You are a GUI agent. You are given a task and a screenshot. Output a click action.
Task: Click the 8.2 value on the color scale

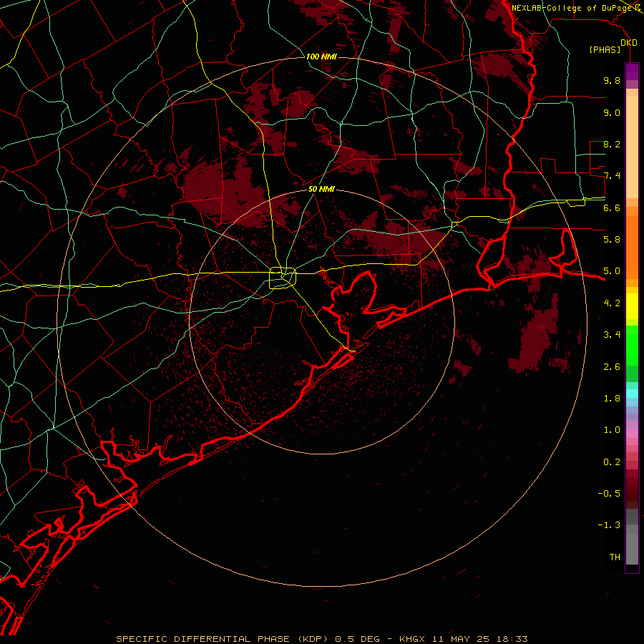pyautogui.click(x=612, y=144)
